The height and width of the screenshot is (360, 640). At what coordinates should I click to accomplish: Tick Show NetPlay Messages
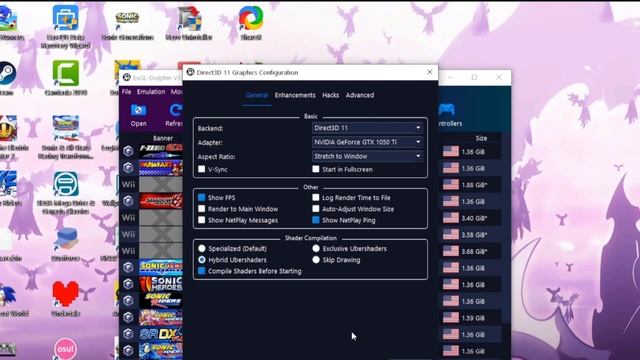[x=202, y=220]
